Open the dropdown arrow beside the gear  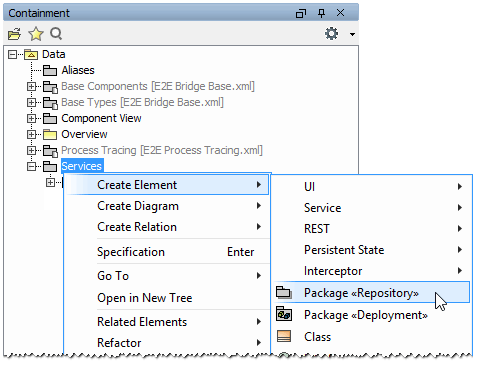[352, 34]
